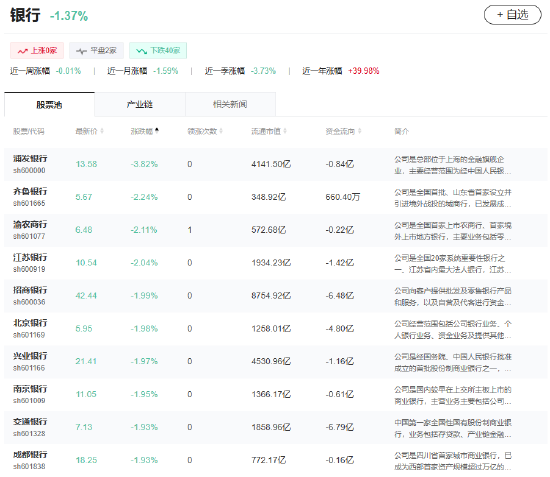
Task: Open the 相关新闻 tab
Action: coord(230,105)
